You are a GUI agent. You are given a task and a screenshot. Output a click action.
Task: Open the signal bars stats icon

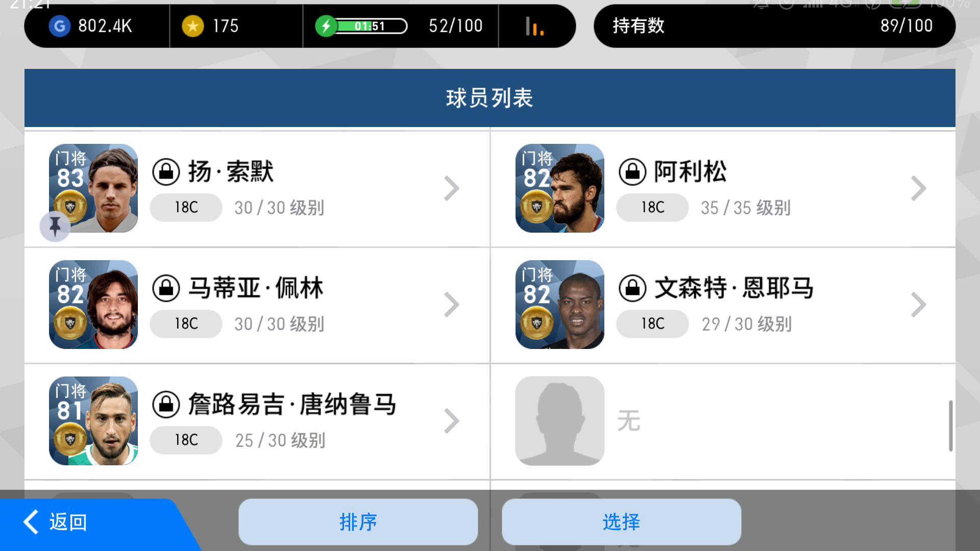[x=534, y=26]
